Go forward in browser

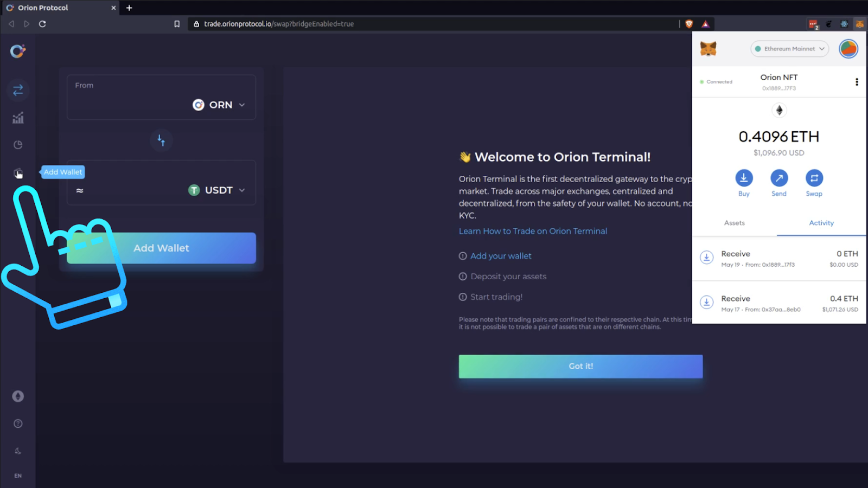coord(27,24)
